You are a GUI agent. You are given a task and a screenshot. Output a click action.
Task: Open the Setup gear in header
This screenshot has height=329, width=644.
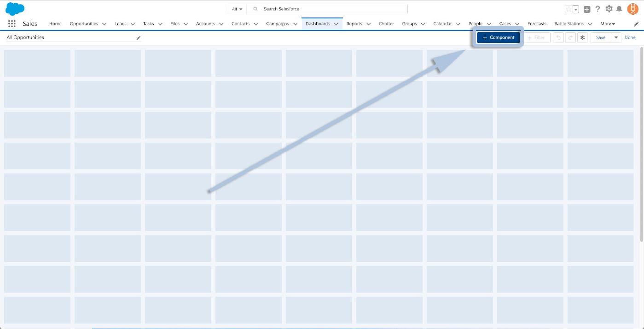coord(609,9)
